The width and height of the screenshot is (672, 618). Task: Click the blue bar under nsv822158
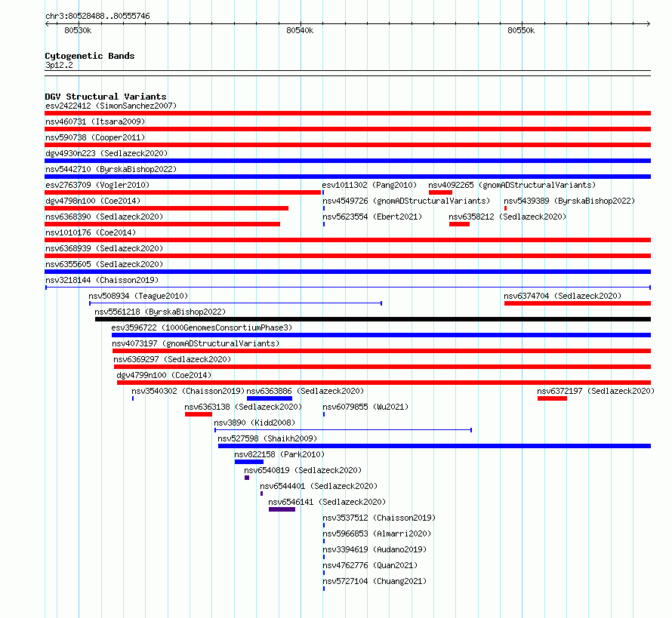click(249, 462)
